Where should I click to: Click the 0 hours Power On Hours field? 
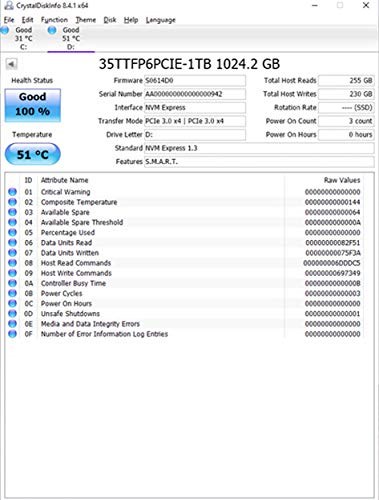click(x=346, y=135)
